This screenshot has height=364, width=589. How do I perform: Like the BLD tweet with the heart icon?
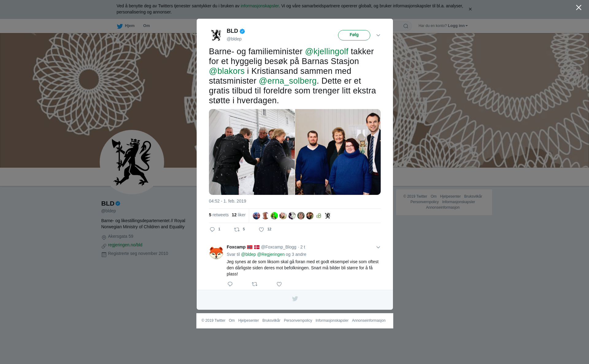(261, 229)
